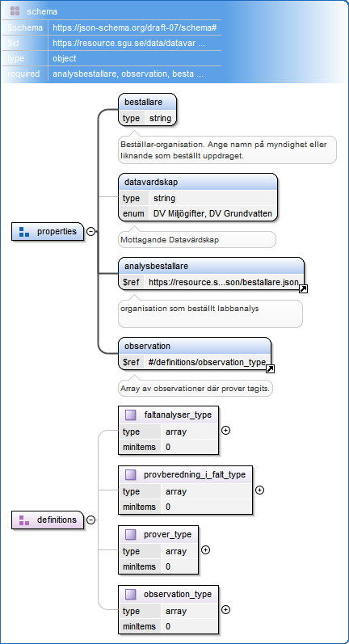349x644 pixels.
Task: Click observation_type type value 'array'
Action: pyautogui.click(x=176, y=611)
